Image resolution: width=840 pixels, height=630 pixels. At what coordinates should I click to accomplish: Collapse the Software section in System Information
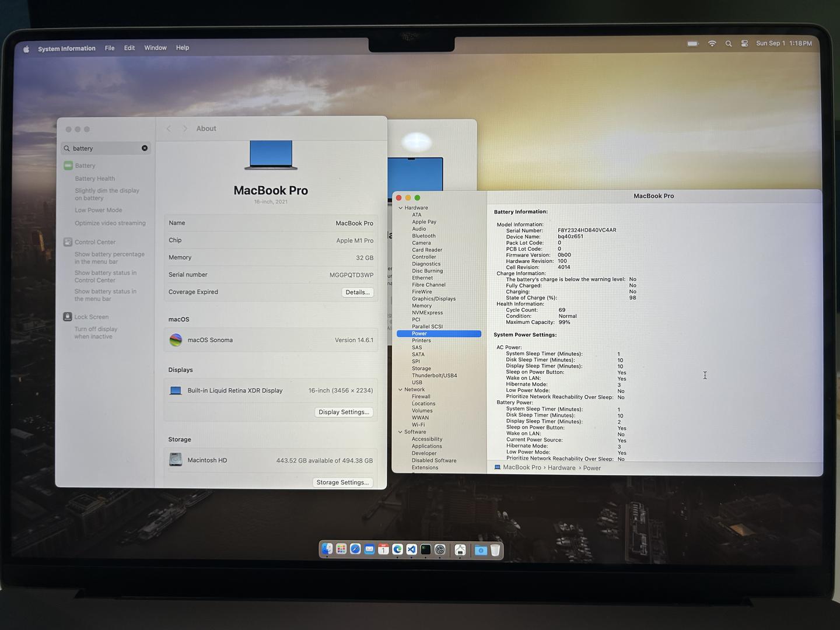point(400,432)
